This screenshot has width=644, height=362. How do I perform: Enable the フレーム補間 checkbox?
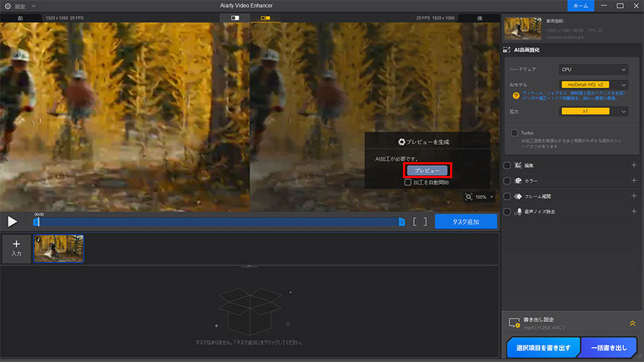[507, 196]
